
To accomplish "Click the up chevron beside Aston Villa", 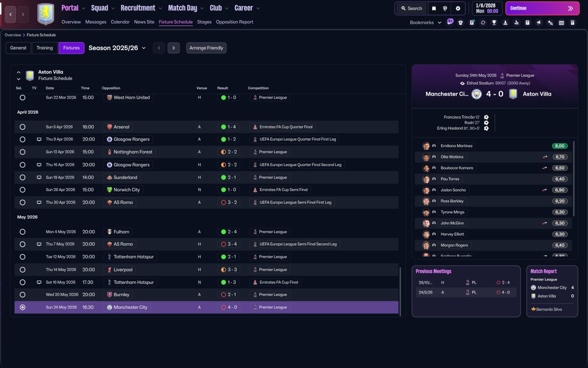I will click(19, 72).
